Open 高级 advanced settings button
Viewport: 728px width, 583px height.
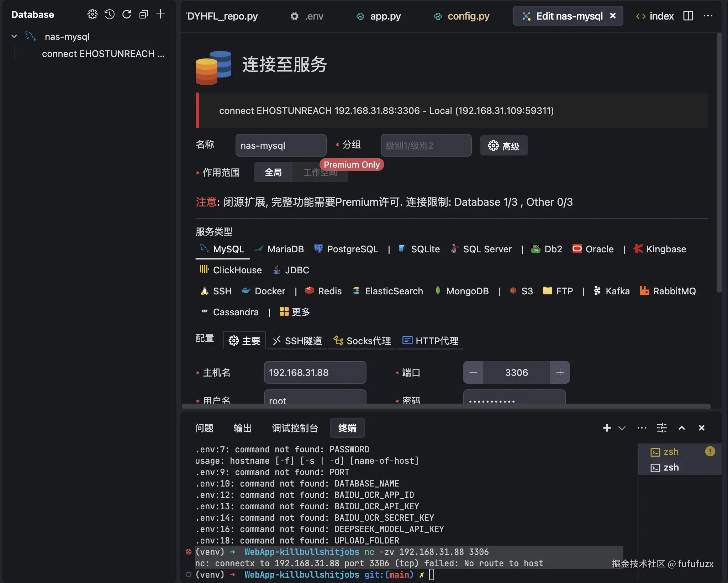(x=504, y=146)
